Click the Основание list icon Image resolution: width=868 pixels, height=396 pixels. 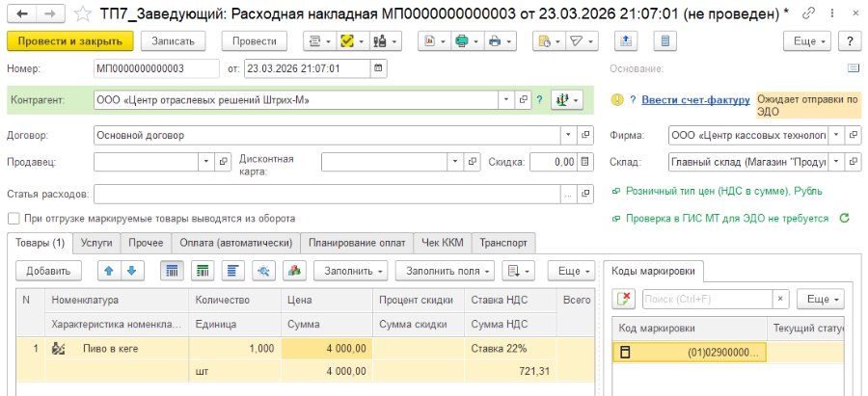click(x=854, y=68)
